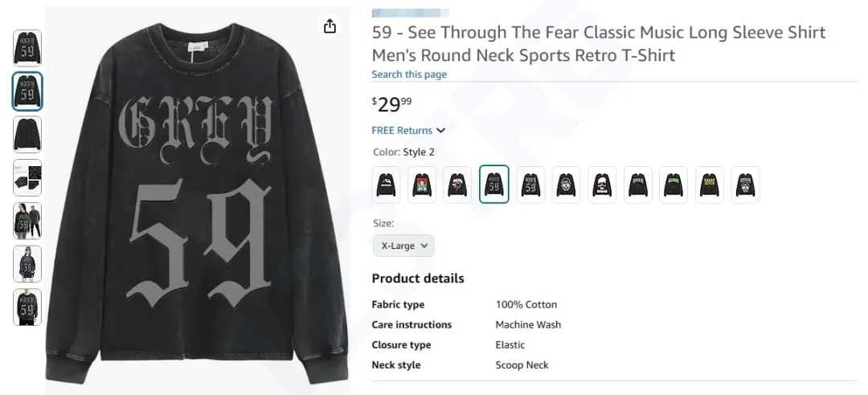This screenshot has width=868, height=395.
Task: Show the last gallery thumbnail
Action: pos(27,307)
